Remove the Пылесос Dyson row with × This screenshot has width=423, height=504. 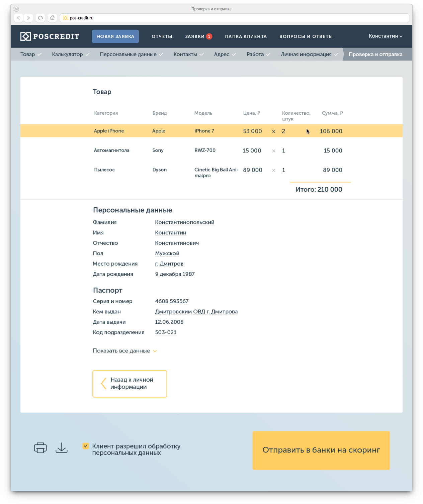click(274, 170)
